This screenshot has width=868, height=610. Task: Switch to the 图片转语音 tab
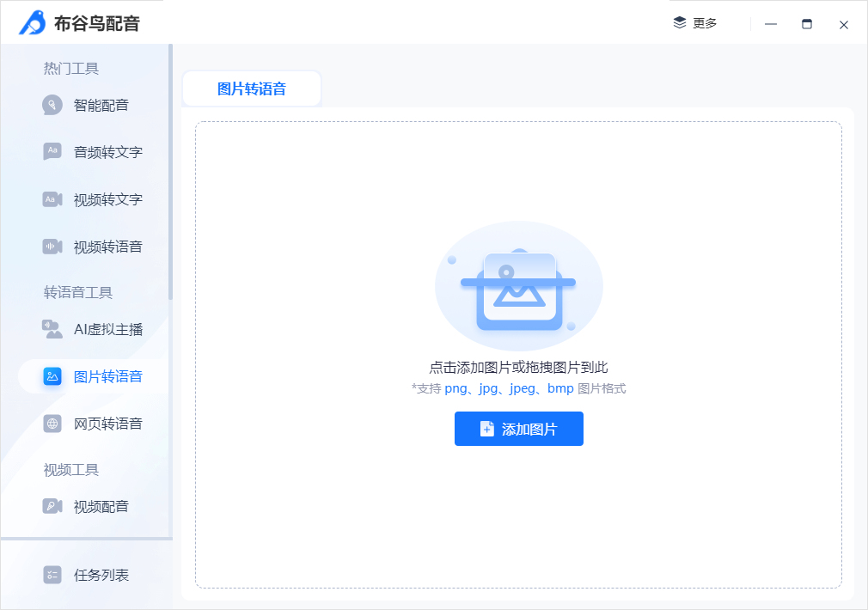251,88
